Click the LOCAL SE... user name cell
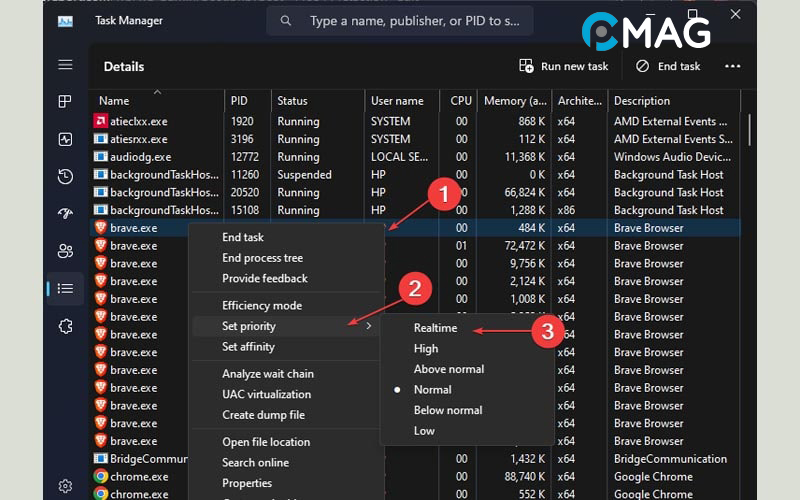This screenshot has width=800, height=500. (399, 157)
